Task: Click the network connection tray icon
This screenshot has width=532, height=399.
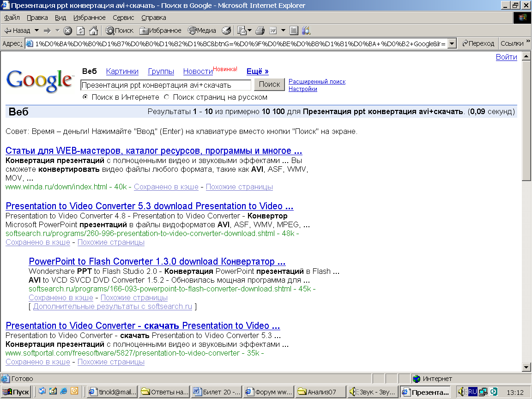Action: (x=483, y=392)
